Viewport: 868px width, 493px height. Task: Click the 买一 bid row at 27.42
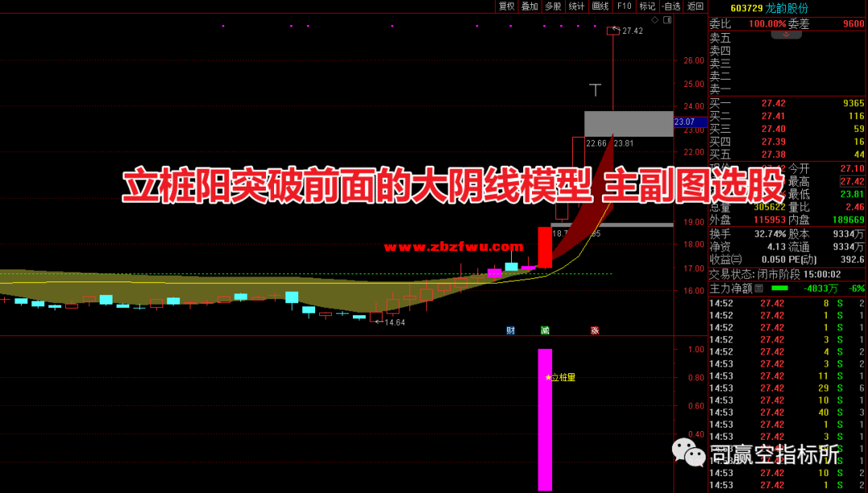pyautogui.click(x=787, y=103)
